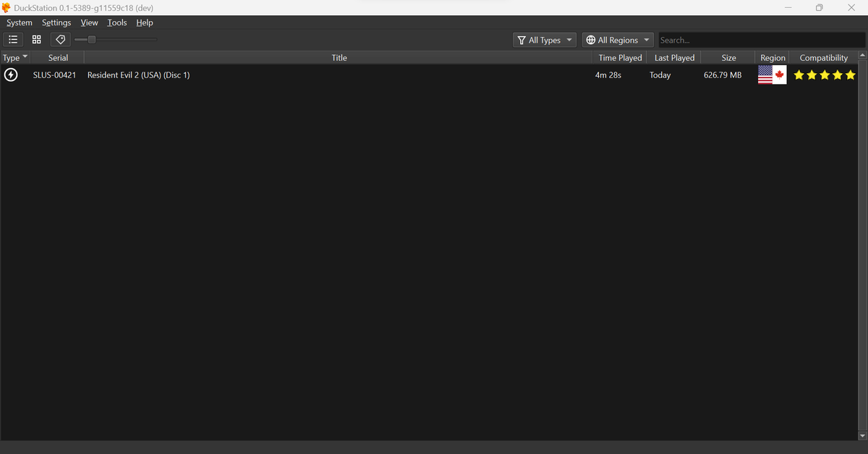Sort list by Time Played column
The image size is (868, 454).
[x=620, y=58]
